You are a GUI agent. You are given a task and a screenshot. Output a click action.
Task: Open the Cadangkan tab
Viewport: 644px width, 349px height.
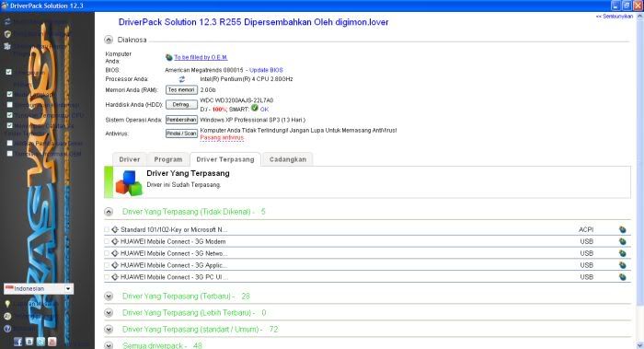pyautogui.click(x=287, y=159)
